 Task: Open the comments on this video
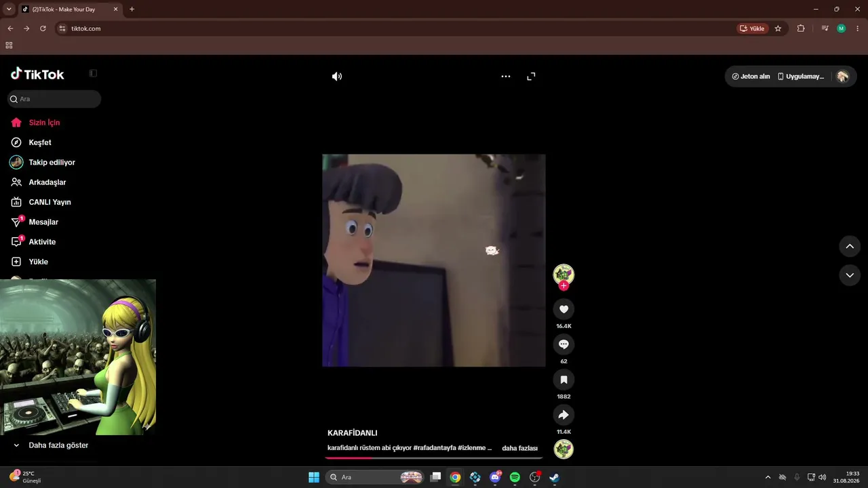564,344
